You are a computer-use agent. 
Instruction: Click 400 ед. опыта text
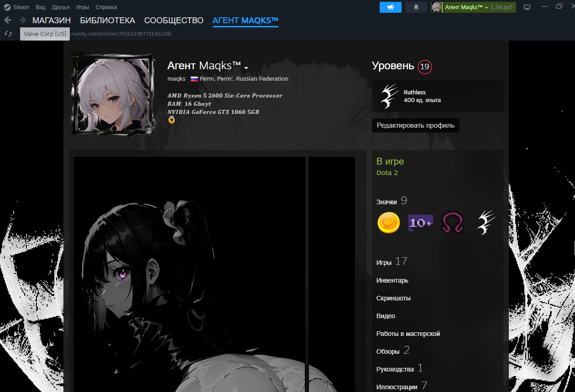click(x=422, y=100)
